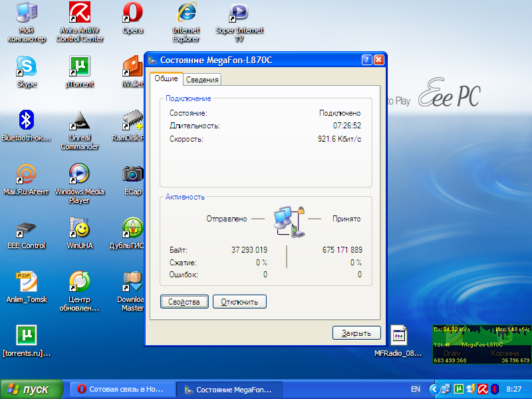Open Мой компьютер desktop icon
Image resolution: width=532 pixels, height=399 pixels.
point(27,13)
